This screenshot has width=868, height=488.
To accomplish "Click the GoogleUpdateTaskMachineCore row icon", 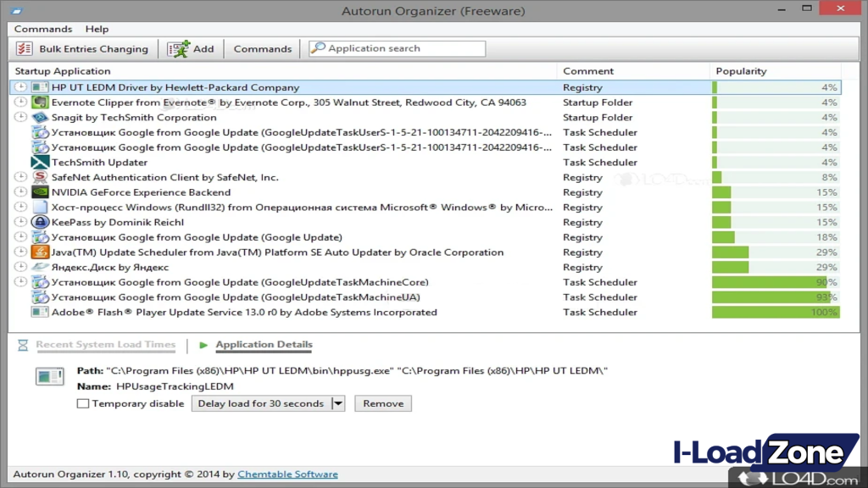I will click(x=40, y=282).
